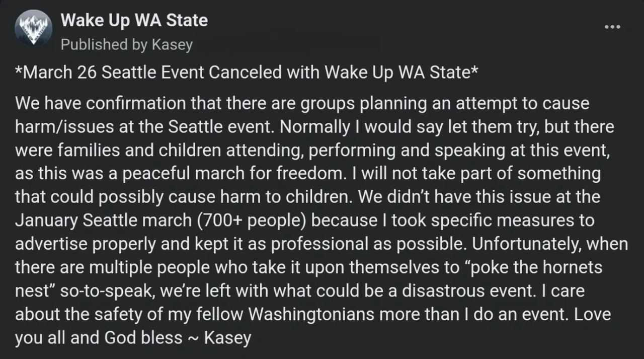Viewport: 644px width, 359px height.
Task: Open the three-dot post options menu
Action: [x=612, y=27]
